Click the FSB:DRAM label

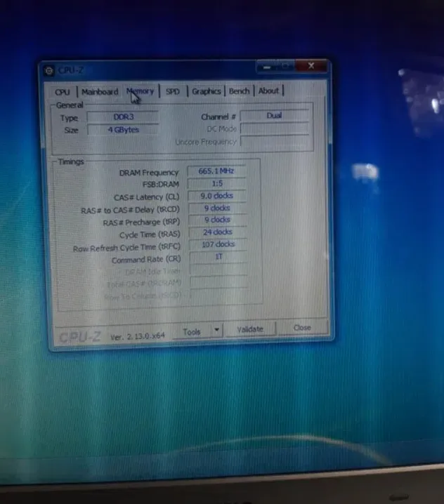pos(161,185)
